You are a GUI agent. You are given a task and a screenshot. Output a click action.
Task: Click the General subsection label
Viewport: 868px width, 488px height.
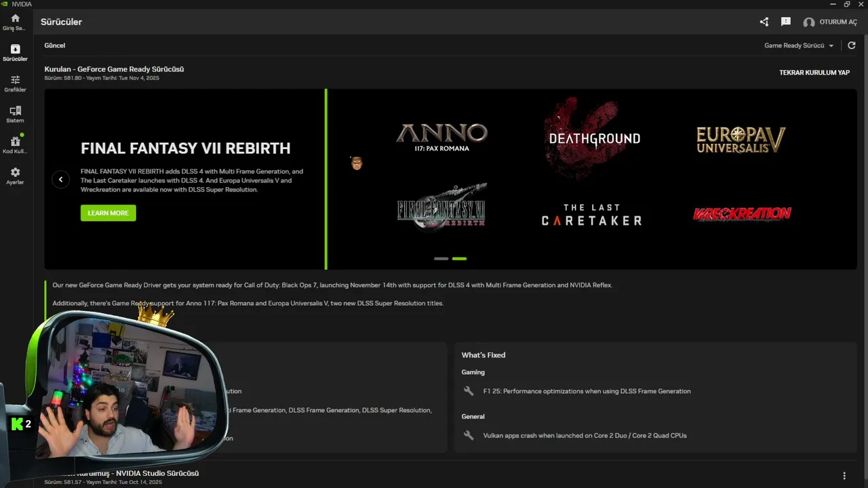pos(473,416)
